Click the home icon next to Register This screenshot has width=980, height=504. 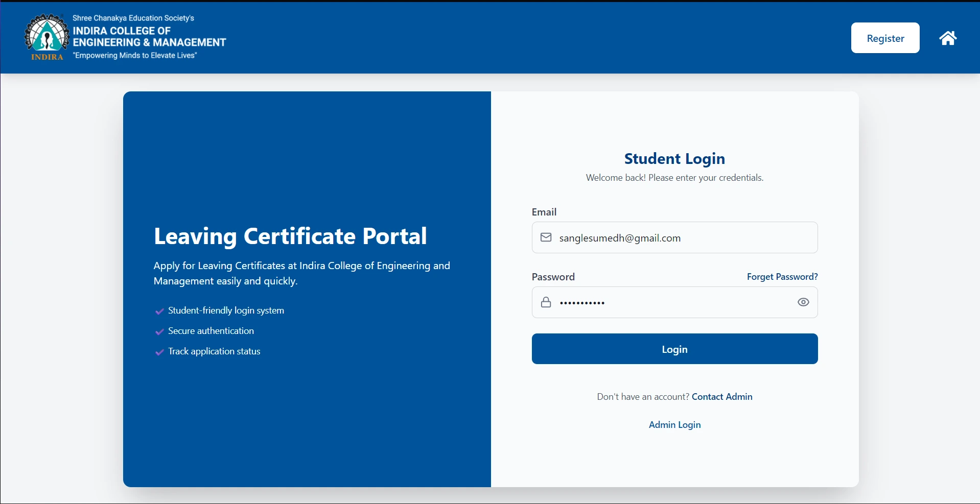click(947, 38)
